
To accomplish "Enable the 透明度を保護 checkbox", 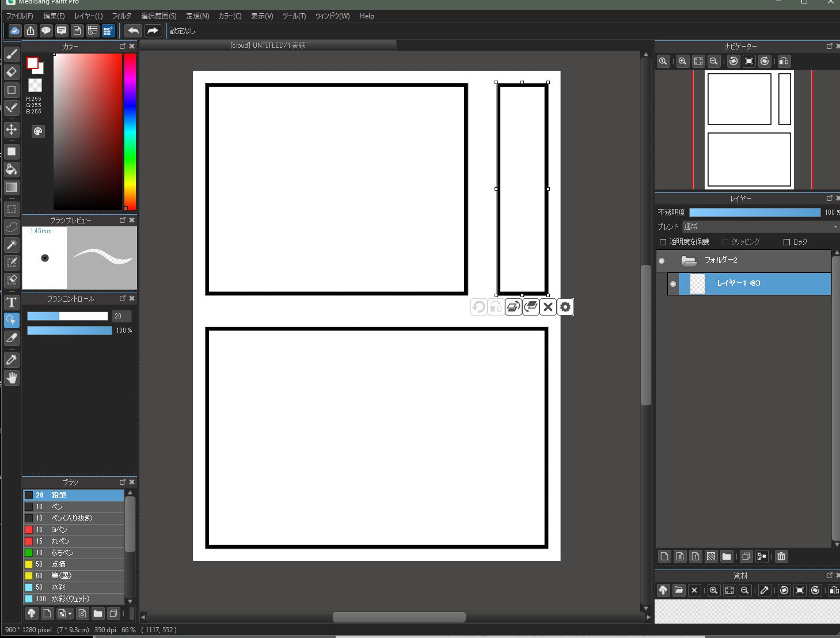I will click(663, 242).
